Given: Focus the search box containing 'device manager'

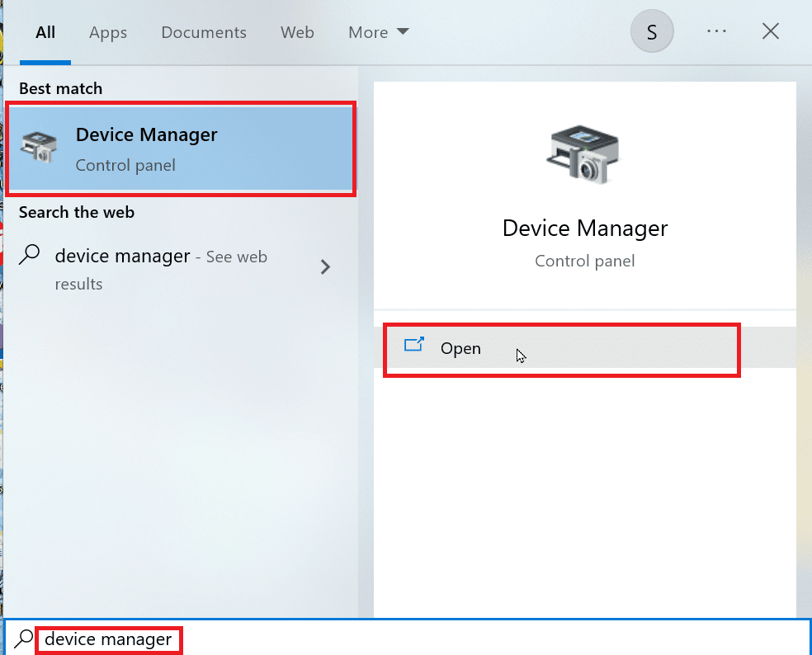Looking at the screenshot, I should pos(413,639).
